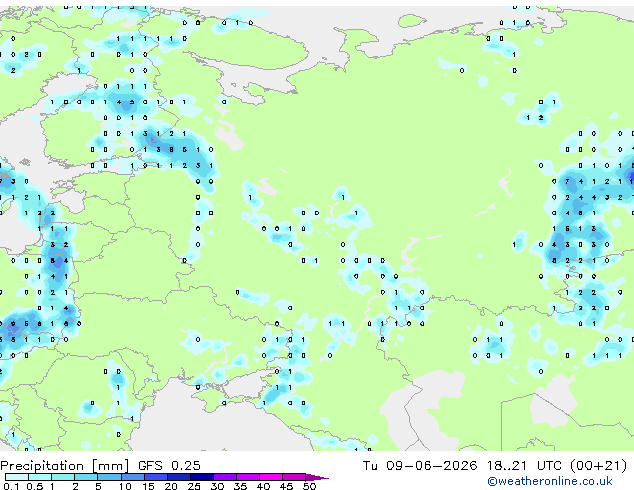Image resolution: width=634 pixels, height=490 pixels.
Task: Click the 30 mm purple legend swatch
Action: tap(225, 477)
